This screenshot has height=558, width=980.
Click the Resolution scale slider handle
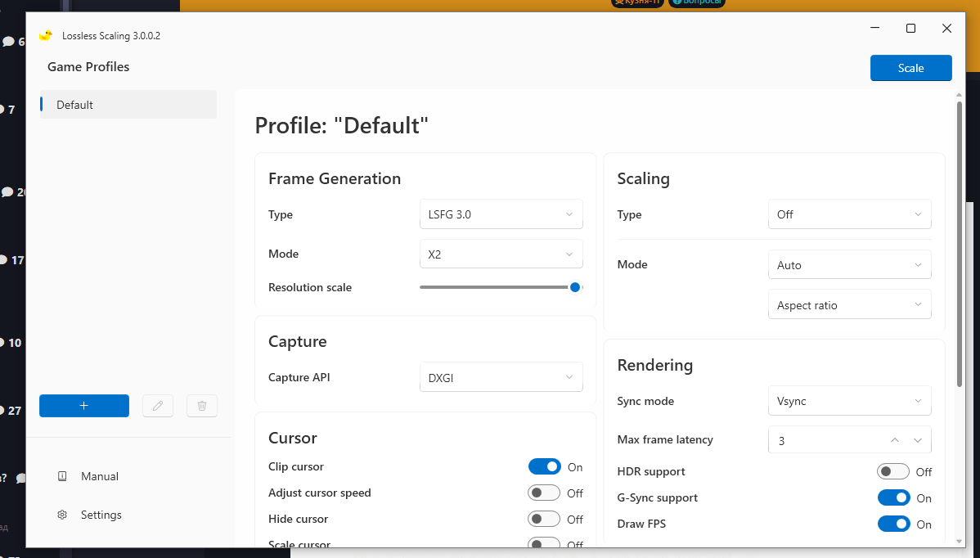coord(575,287)
